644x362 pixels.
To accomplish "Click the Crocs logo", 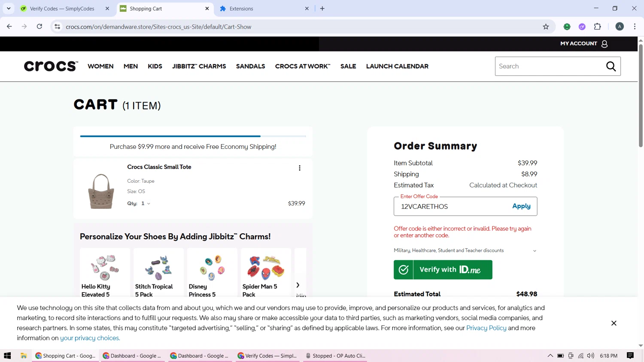I will 51,66.
